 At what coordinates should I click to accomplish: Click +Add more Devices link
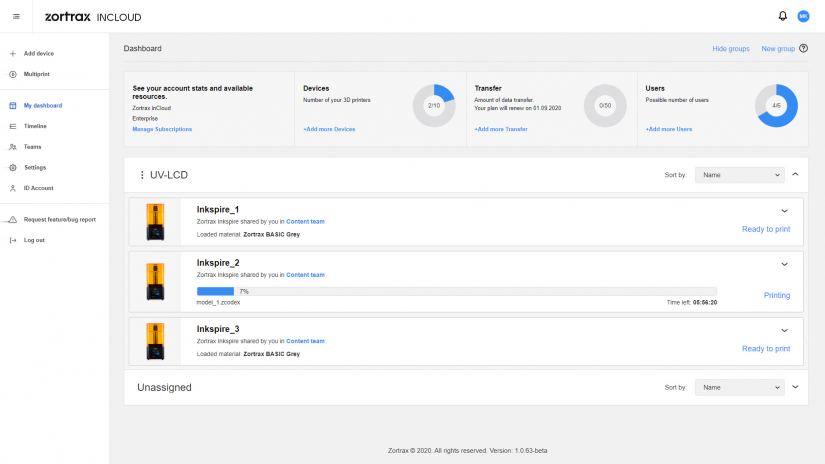coord(329,129)
